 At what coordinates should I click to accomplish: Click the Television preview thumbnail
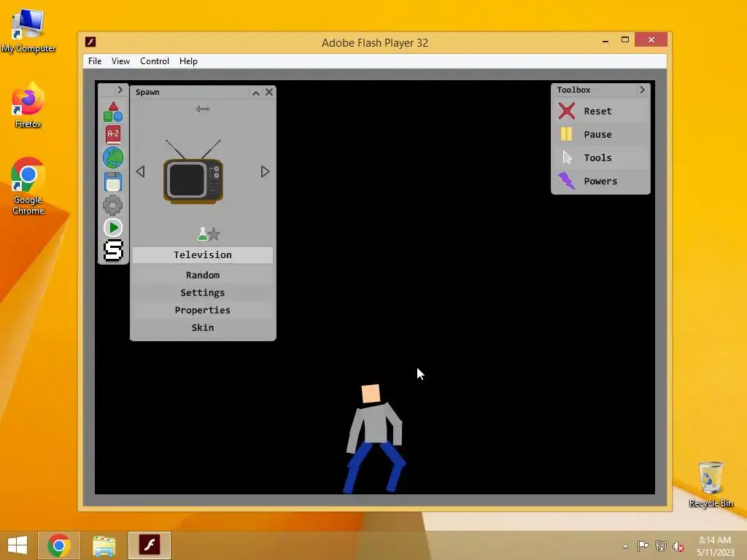coord(193,172)
